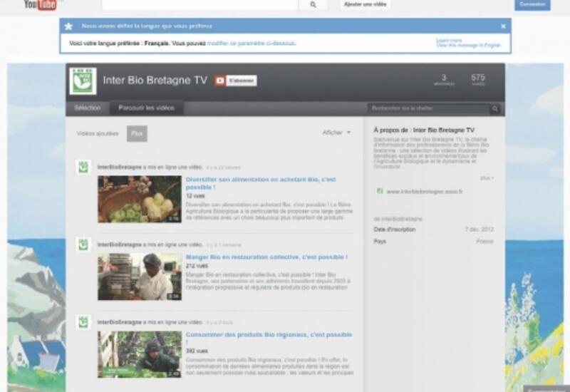
Task: Focus the main YouTube search field
Action: click(x=200, y=5)
